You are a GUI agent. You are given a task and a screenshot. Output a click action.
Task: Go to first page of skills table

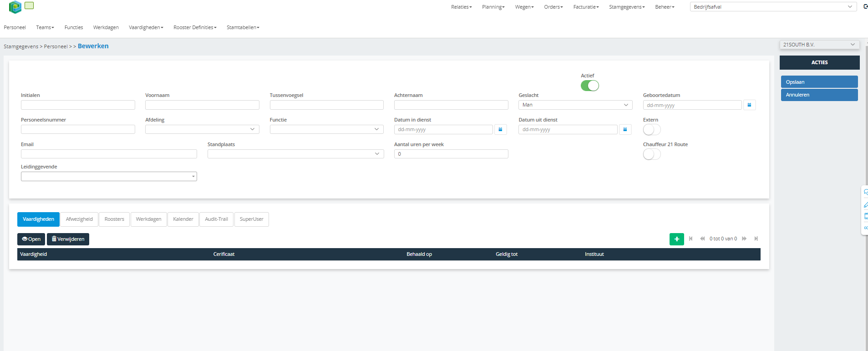690,239
